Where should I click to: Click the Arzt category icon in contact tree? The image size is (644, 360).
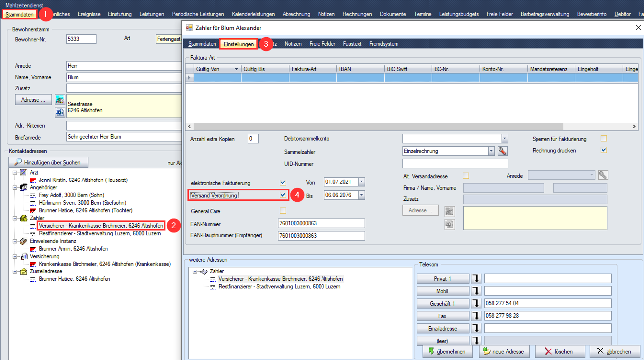coord(24,172)
